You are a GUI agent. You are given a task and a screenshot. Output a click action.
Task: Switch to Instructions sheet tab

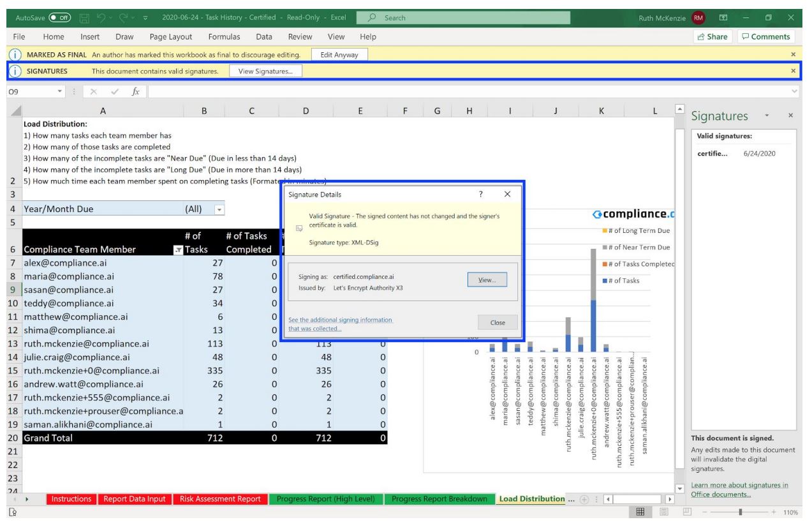71,499
